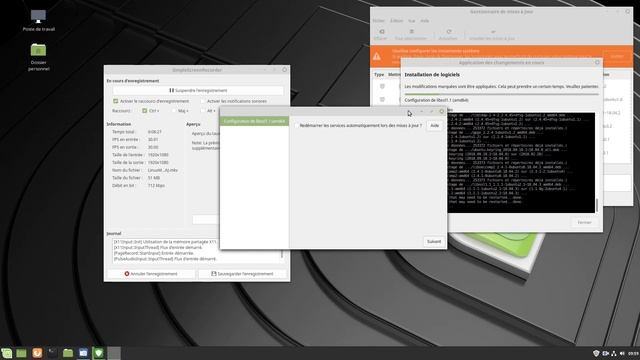The image size is (640, 360).
Task: Activate the green shield update manager taskbar item
Action: (99, 353)
